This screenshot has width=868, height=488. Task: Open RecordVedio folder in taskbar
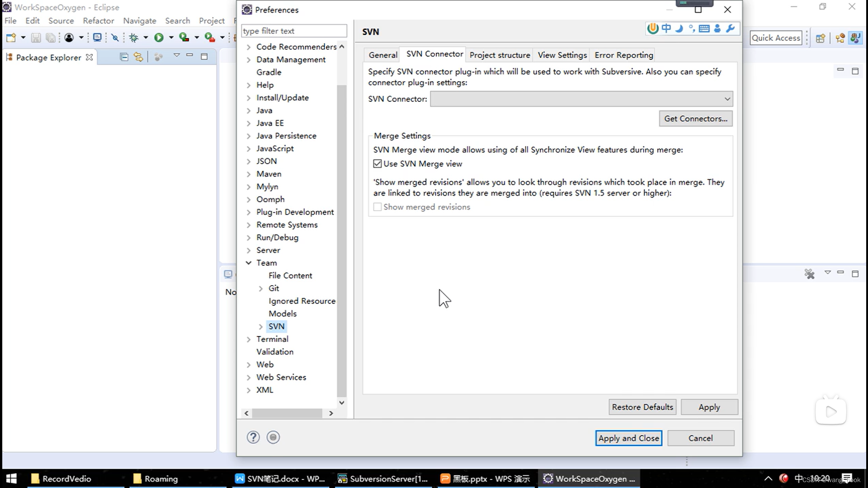point(75,479)
